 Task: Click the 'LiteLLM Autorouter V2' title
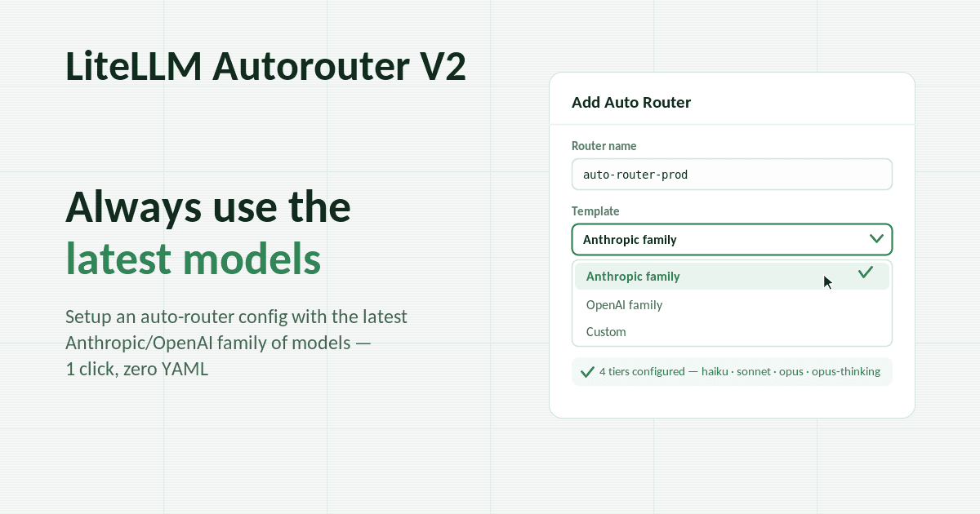click(x=265, y=67)
